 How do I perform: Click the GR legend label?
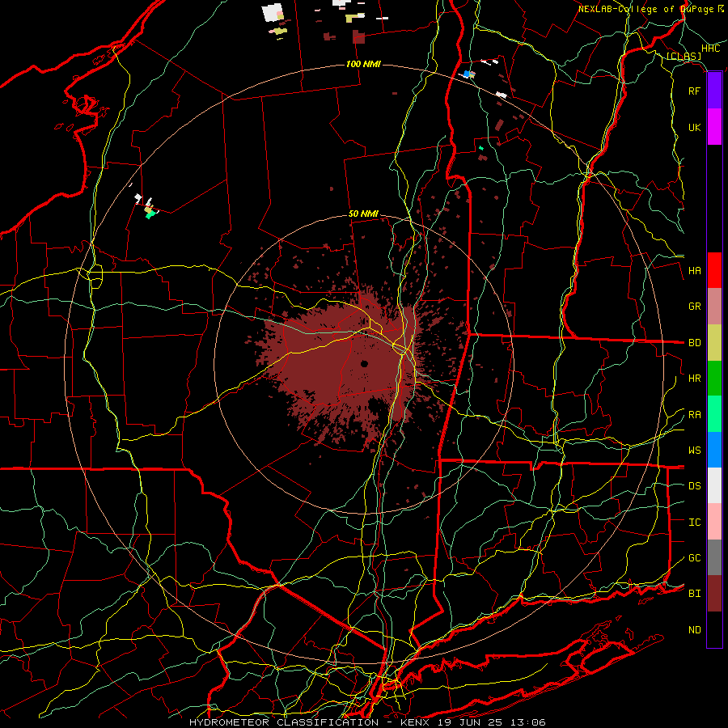point(695,307)
